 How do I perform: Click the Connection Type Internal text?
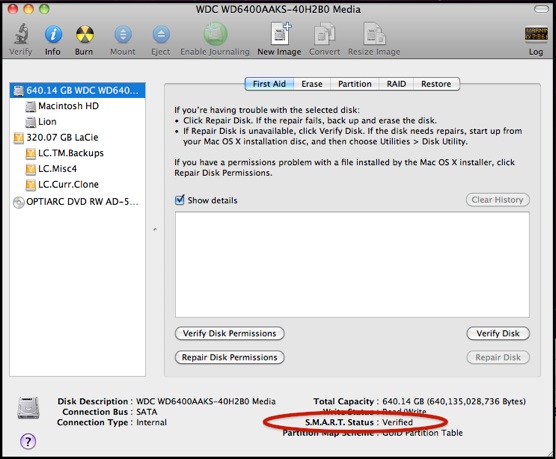pyautogui.click(x=112, y=422)
